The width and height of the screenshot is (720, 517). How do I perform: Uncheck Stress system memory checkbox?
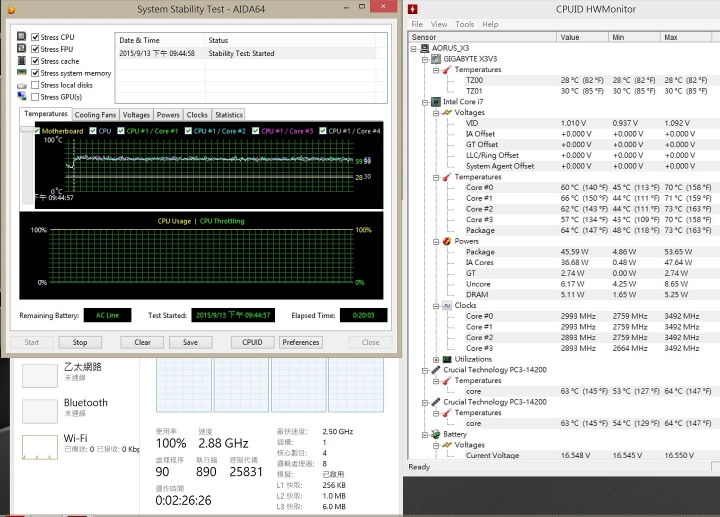35,73
